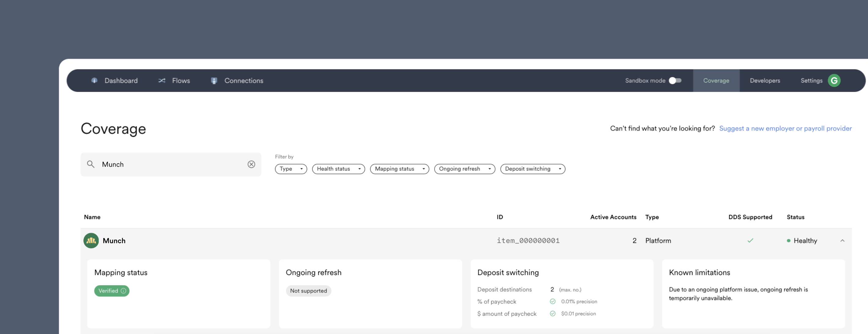Click the Verified mapping status icon
The width and height of the screenshot is (868, 334).
click(x=123, y=290)
